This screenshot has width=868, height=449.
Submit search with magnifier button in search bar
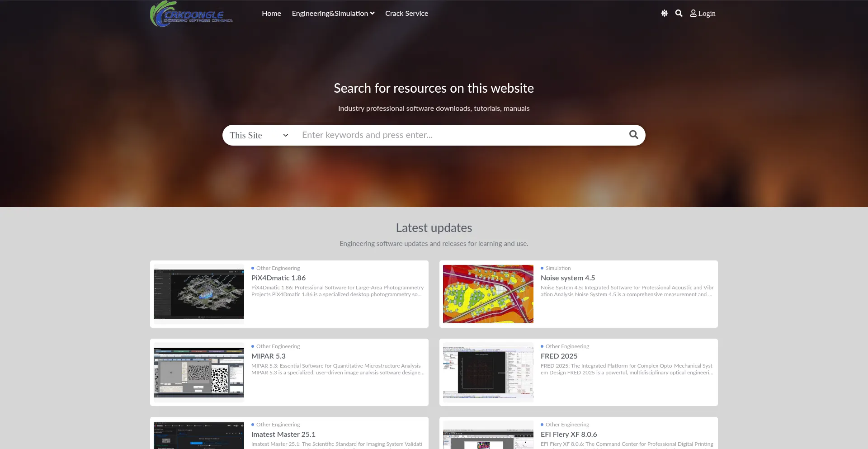point(633,135)
